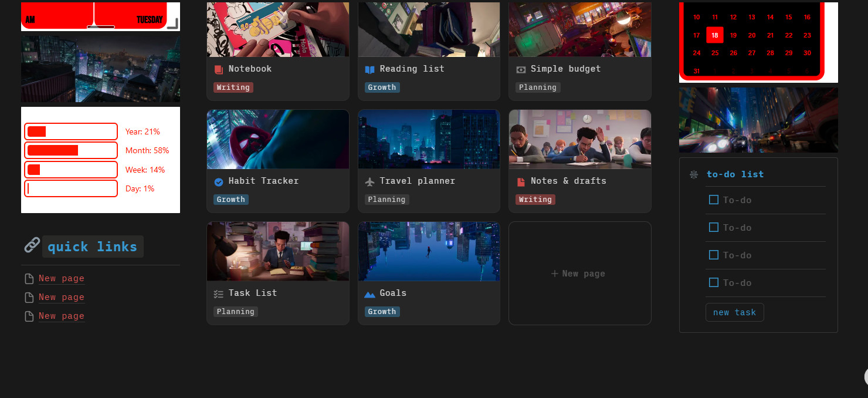
Task: Click the Planning tag on Simple budget card
Action: tap(538, 87)
